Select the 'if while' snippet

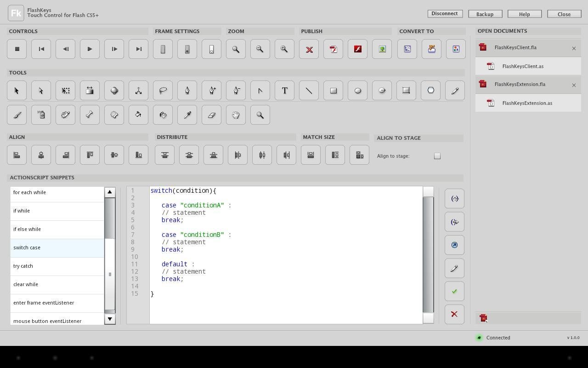click(x=57, y=211)
